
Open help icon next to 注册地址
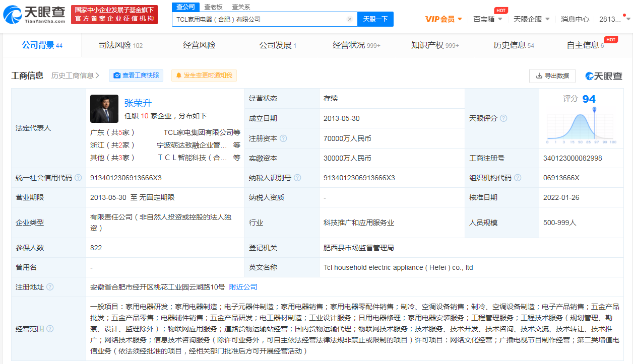pyautogui.click(x=50, y=287)
